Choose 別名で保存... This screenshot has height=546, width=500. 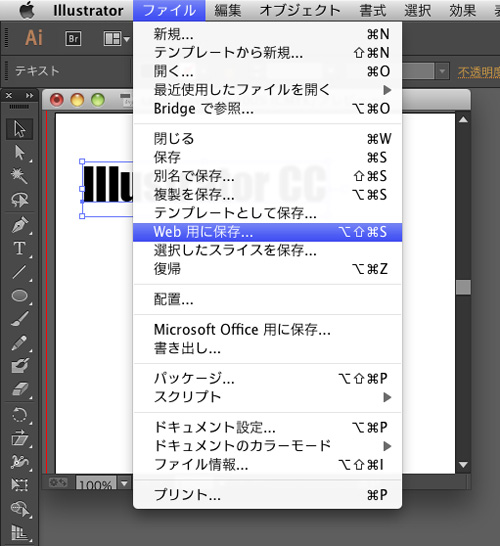[x=267, y=176]
